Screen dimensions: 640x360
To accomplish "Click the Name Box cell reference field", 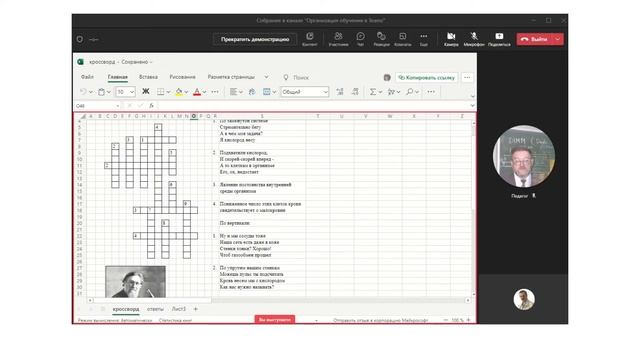I will 97,106.
